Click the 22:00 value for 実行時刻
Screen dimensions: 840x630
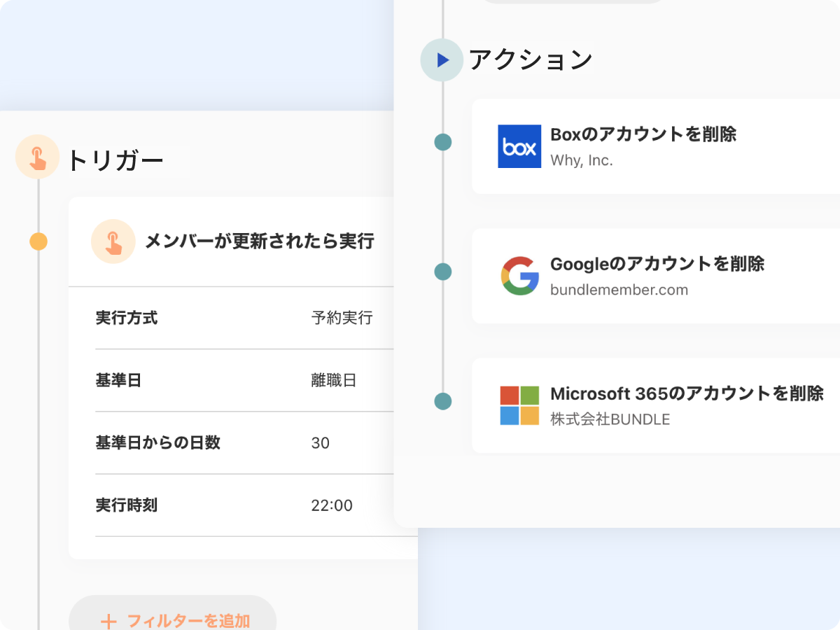(x=332, y=505)
